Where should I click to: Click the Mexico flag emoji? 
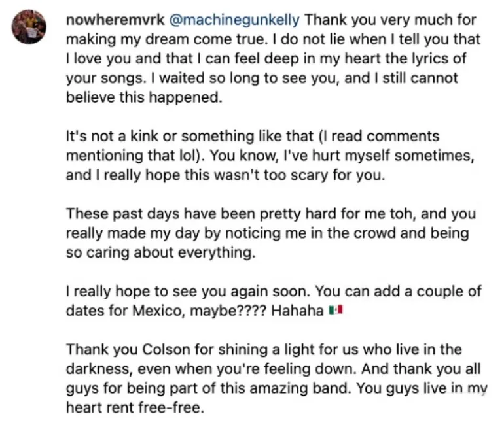tap(336, 311)
